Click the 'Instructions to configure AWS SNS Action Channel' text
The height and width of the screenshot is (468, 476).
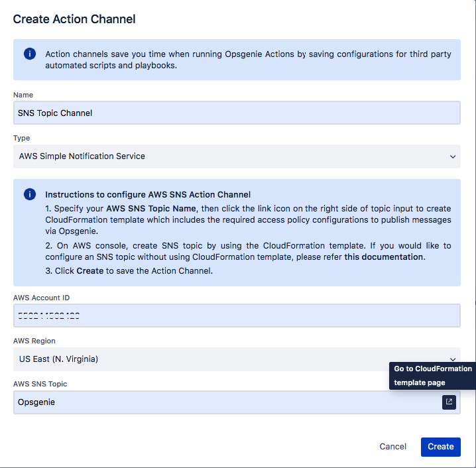coord(148,194)
